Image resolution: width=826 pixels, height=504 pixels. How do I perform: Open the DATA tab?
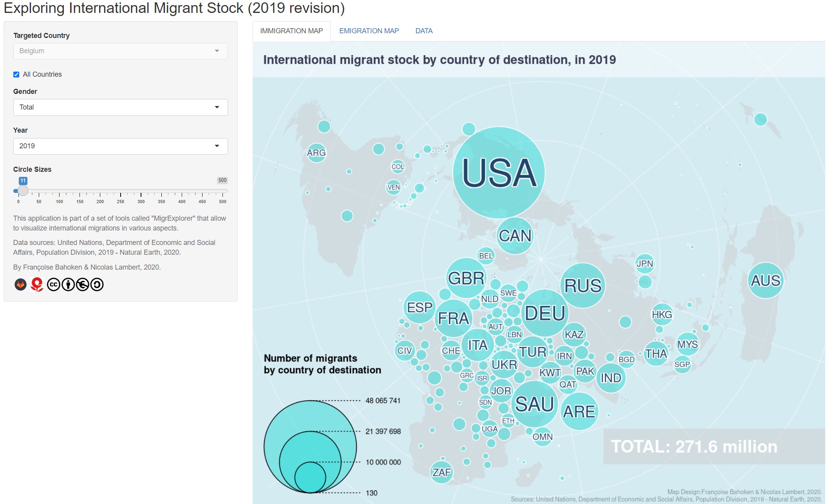tap(424, 31)
